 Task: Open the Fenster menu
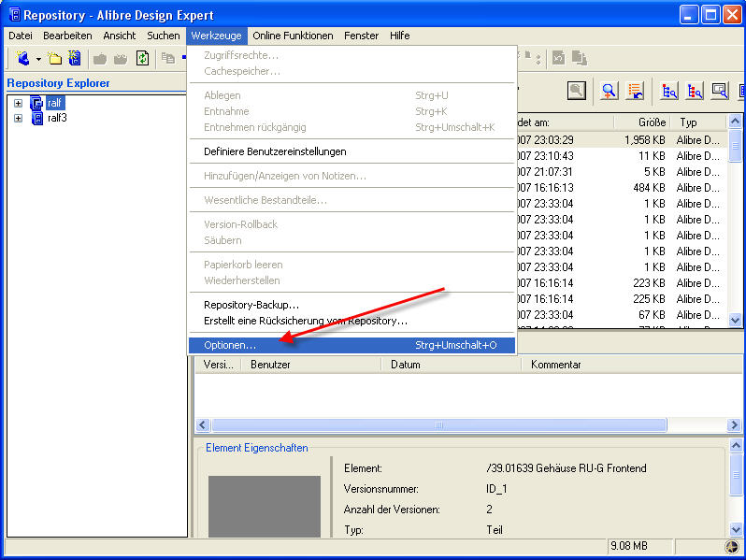(x=361, y=36)
